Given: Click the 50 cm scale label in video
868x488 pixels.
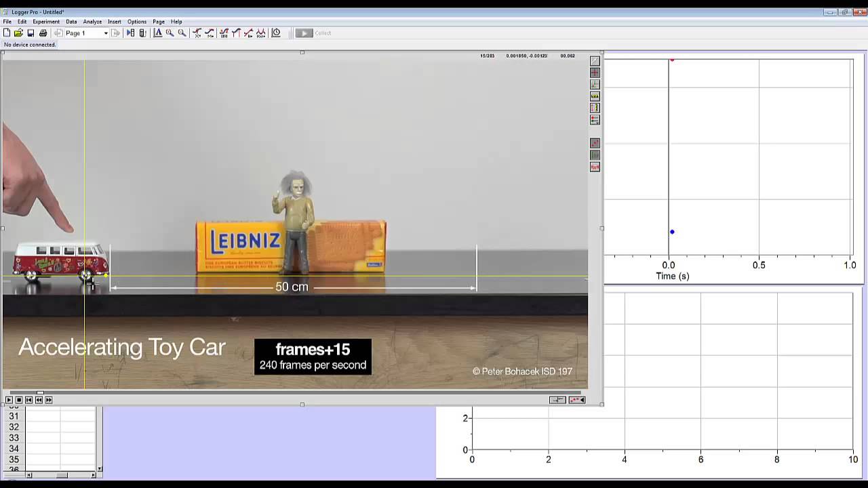Looking at the screenshot, I should point(292,287).
